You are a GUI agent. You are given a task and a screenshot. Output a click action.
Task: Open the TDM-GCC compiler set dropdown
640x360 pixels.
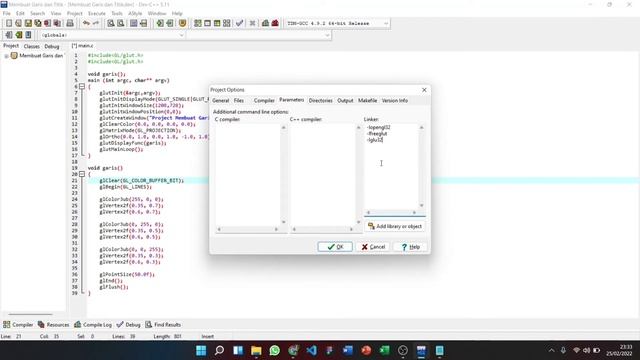(386, 24)
